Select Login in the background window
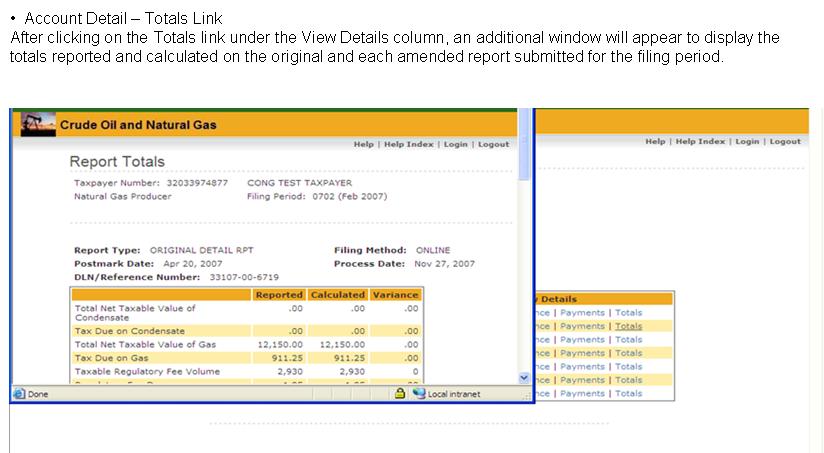The width and height of the screenshot is (824, 453). point(747,142)
